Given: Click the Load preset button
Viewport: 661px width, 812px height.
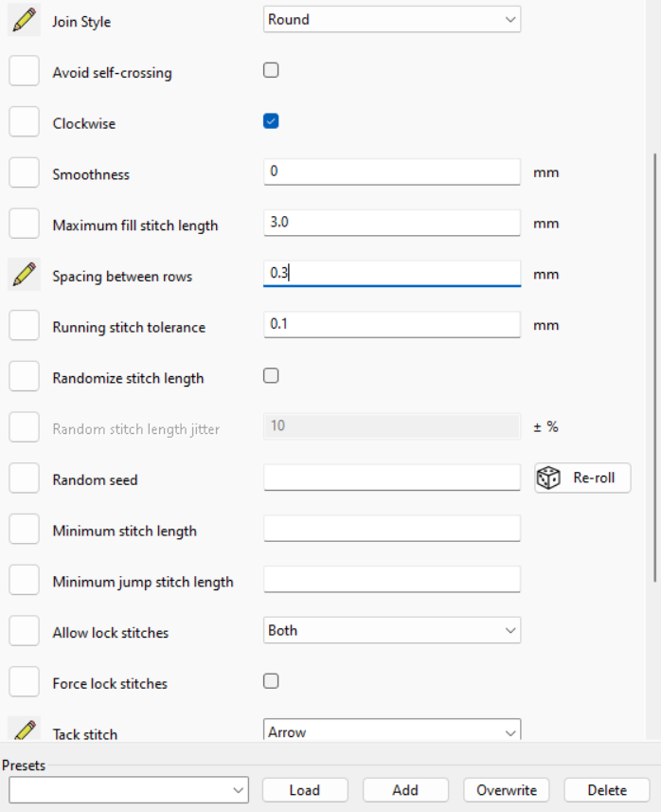Looking at the screenshot, I should (x=305, y=790).
